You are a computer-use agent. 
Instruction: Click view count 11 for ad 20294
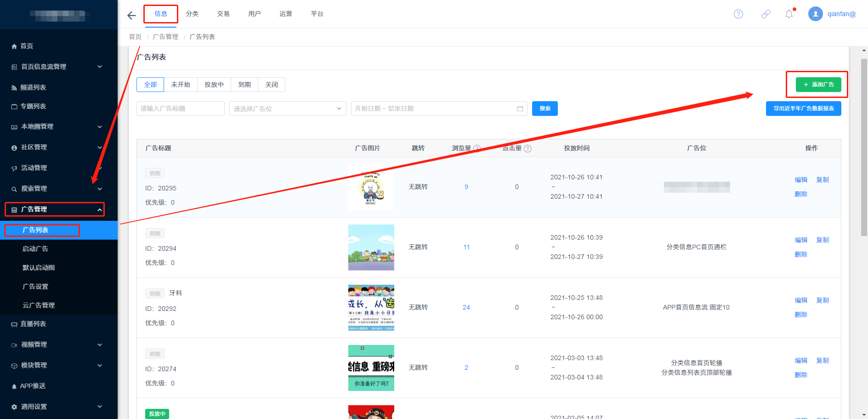point(466,247)
